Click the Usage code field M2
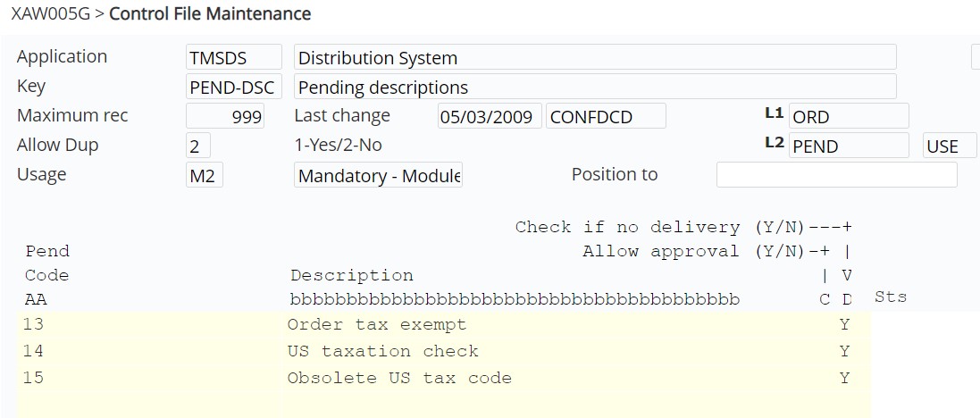 coord(205,175)
